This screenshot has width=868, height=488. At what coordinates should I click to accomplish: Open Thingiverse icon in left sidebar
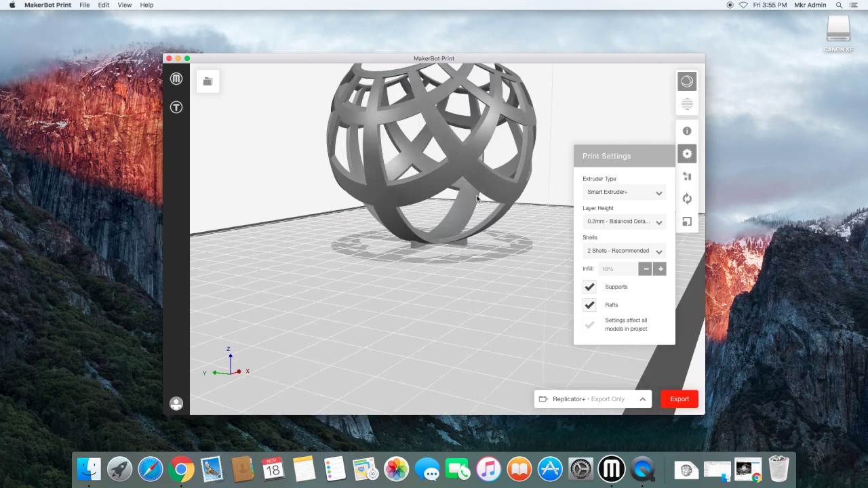176,107
